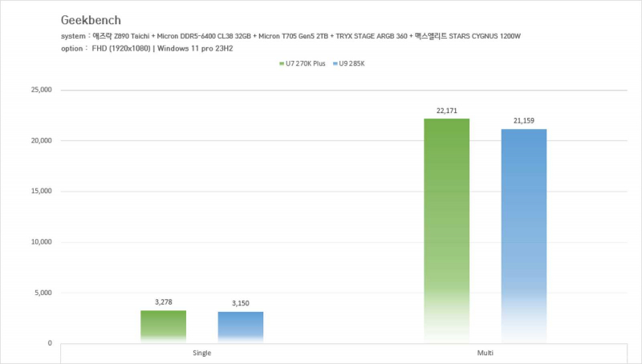Image resolution: width=642 pixels, height=364 pixels.
Task: Click the 3,278 data label
Action: (x=163, y=302)
